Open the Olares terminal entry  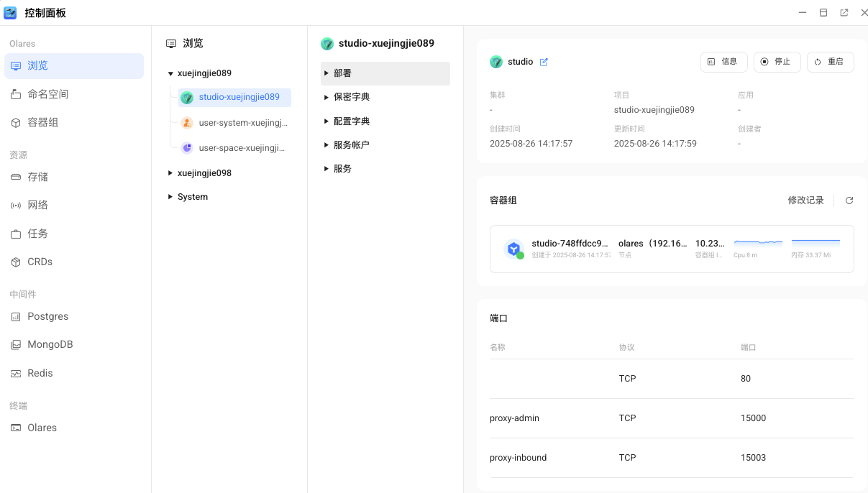(x=42, y=428)
